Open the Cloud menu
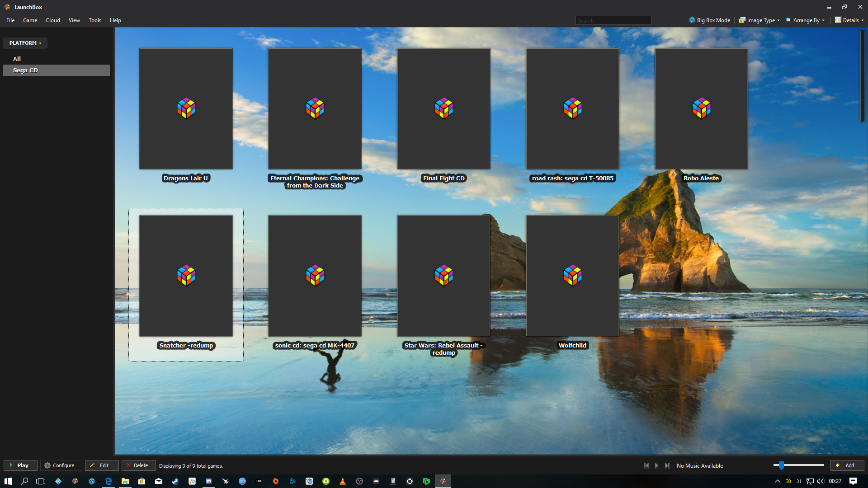The image size is (868, 488). click(x=53, y=20)
